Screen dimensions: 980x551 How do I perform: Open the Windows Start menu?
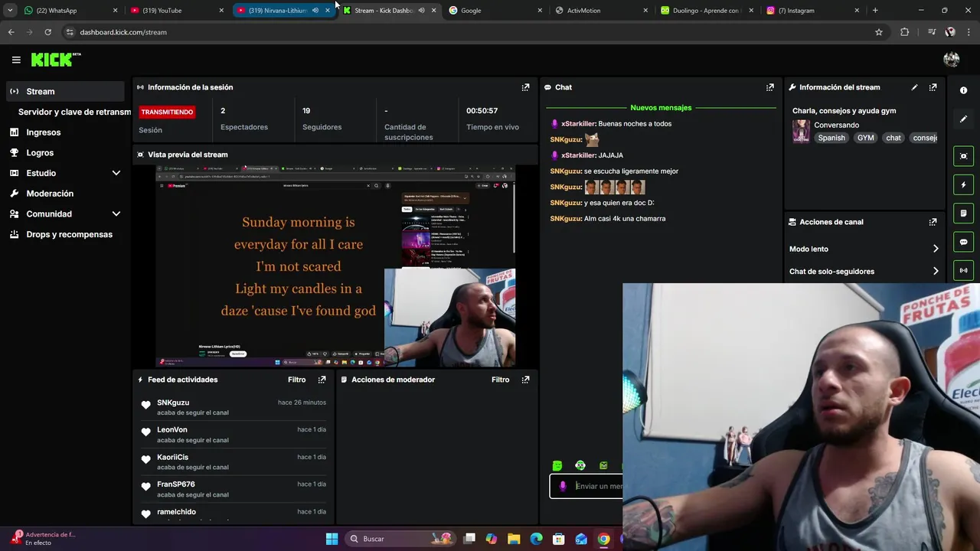pos(332,539)
